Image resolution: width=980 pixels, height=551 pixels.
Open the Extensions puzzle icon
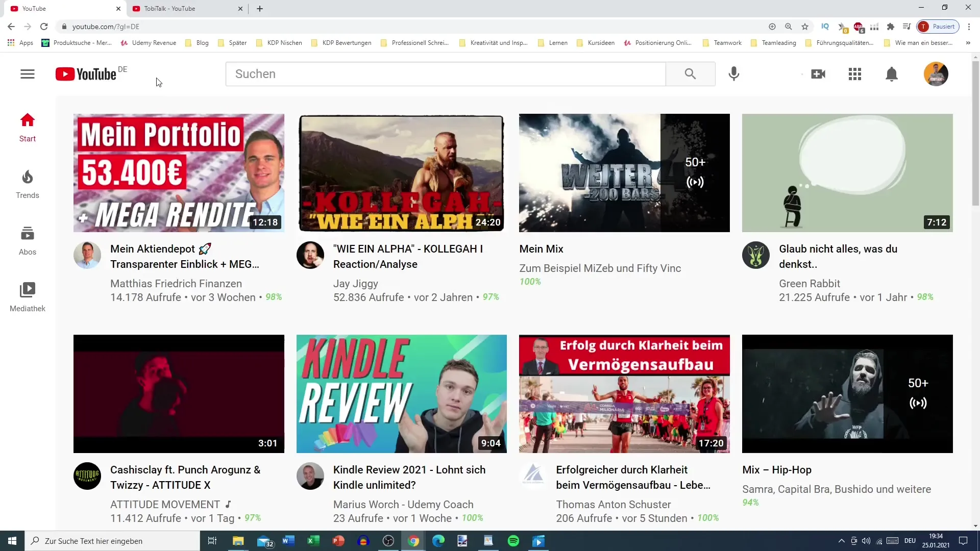pyautogui.click(x=891, y=27)
